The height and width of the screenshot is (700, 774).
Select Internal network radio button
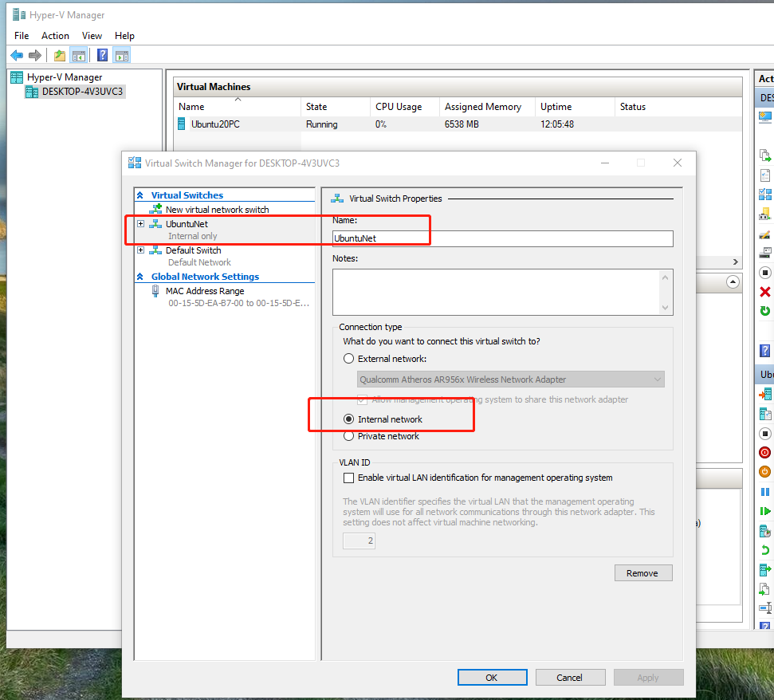pos(348,419)
